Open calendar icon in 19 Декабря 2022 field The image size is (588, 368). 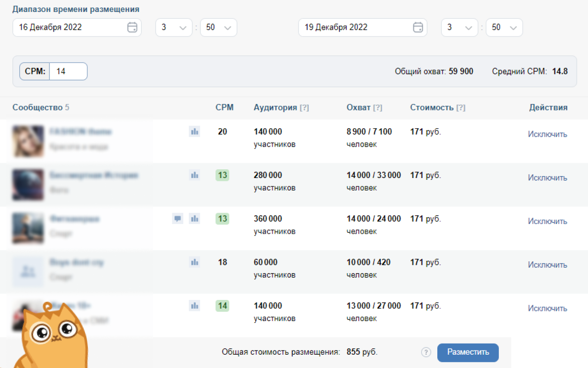pyautogui.click(x=418, y=28)
